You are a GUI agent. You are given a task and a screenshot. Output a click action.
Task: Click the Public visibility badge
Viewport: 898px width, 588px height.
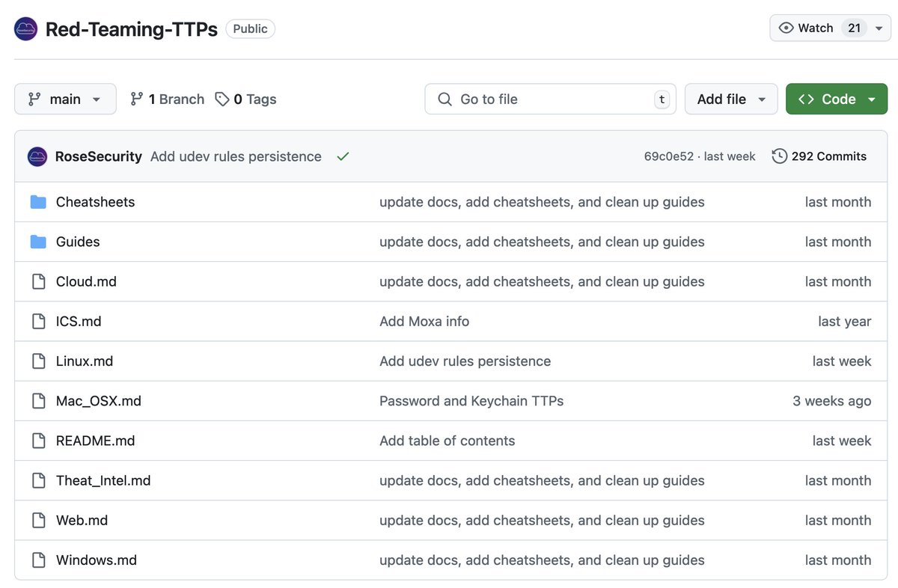coord(250,28)
